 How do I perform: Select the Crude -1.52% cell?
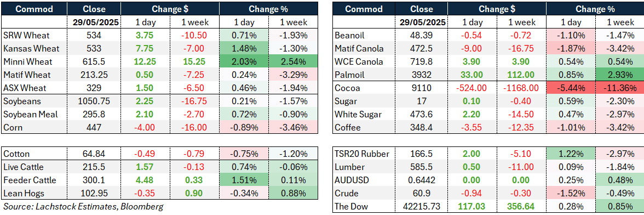pyautogui.click(x=571, y=193)
